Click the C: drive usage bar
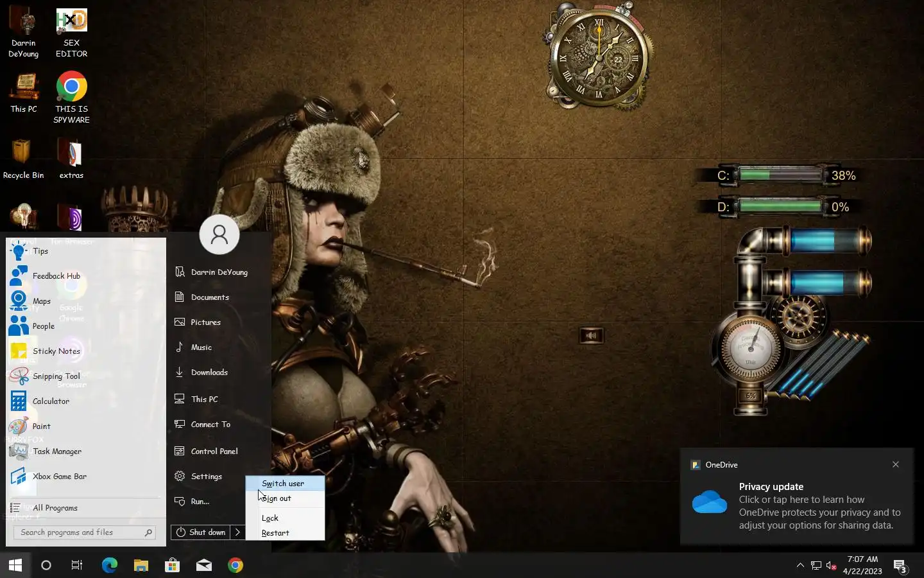This screenshot has height=578, width=924. [x=780, y=175]
